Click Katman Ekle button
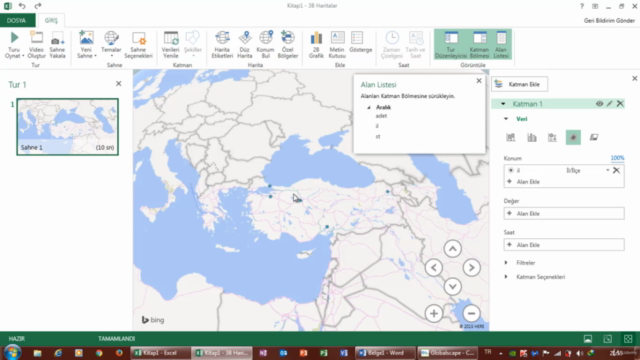Viewport: 640px width, 360px height. click(x=519, y=84)
